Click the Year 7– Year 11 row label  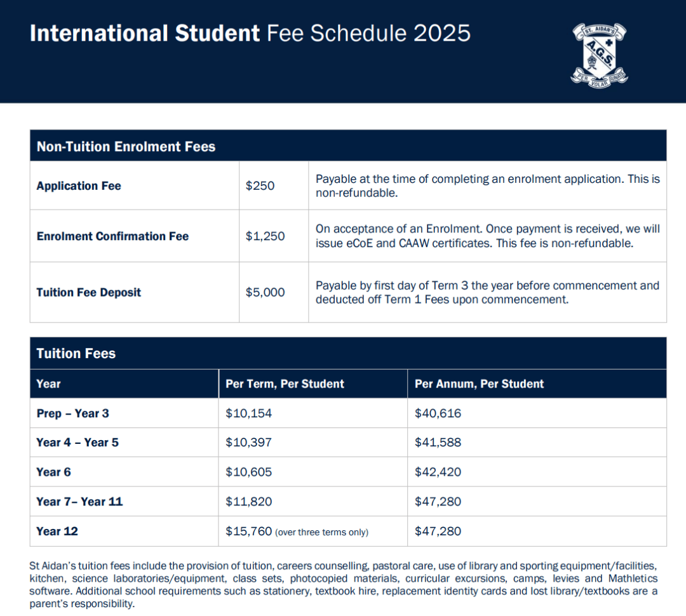tap(79, 502)
